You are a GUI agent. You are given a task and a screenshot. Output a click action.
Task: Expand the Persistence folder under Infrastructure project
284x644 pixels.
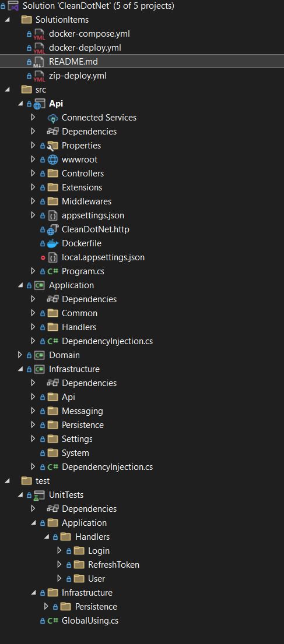coord(33,424)
